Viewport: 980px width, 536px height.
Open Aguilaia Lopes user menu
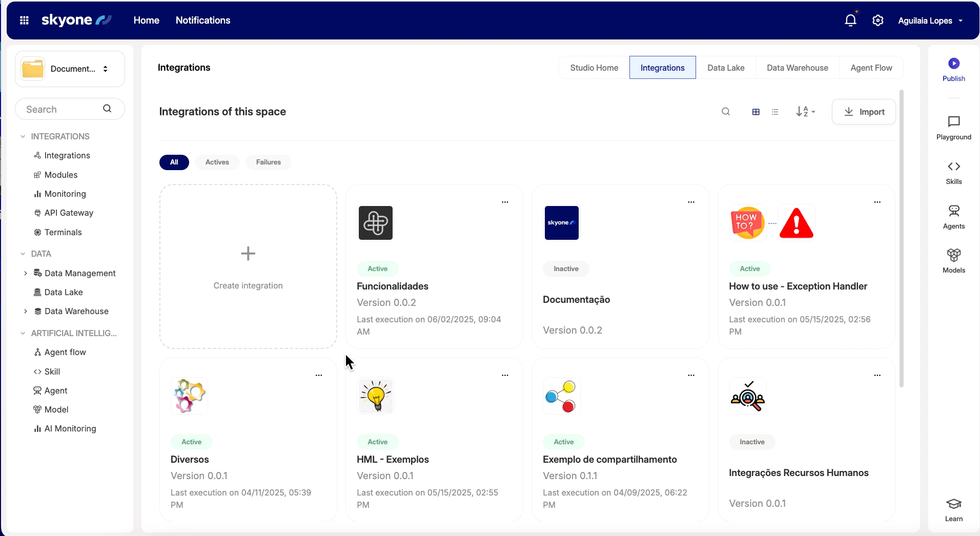tap(930, 20)
